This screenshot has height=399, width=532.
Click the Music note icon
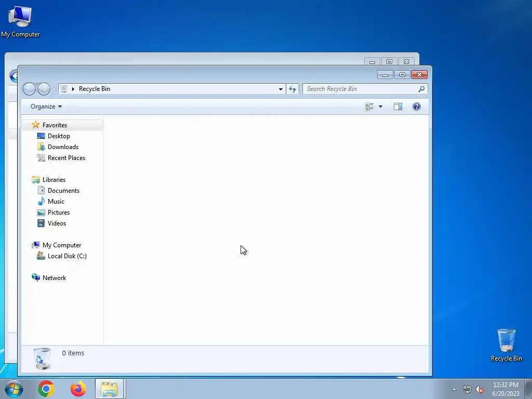coord(41,201)
